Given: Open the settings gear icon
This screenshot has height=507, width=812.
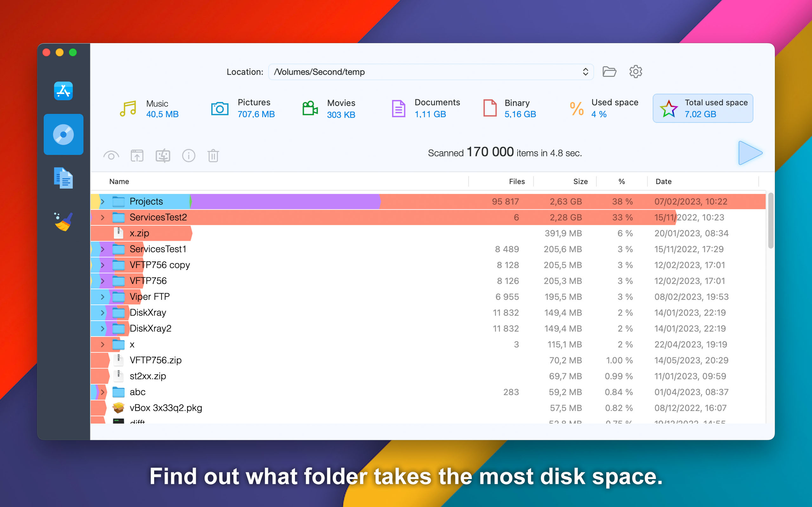Looking at the screenshot, I should click(636, 71).
